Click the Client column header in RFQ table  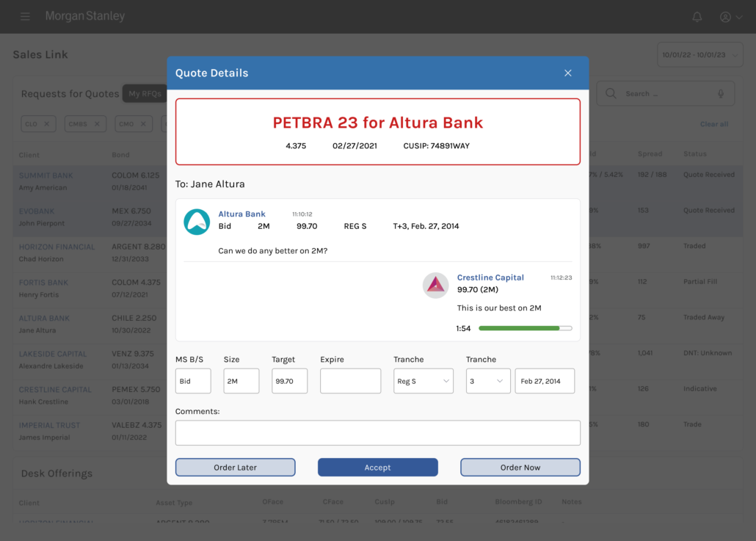29,155
